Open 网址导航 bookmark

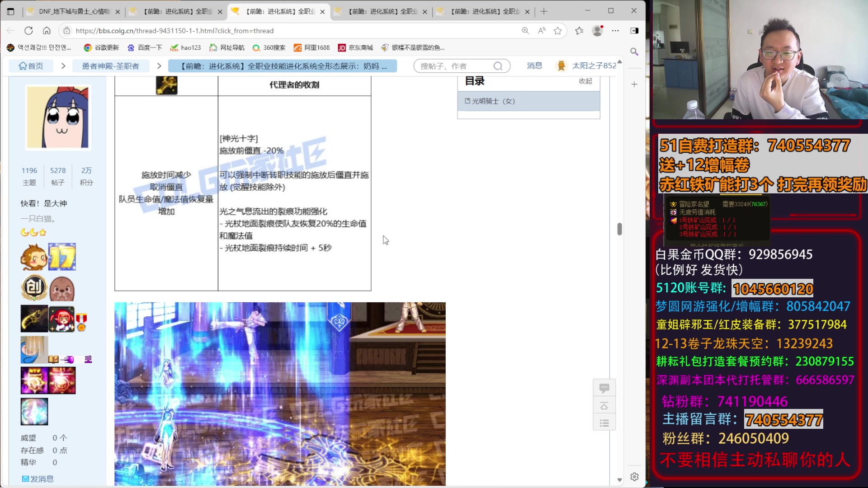point(226,47)
